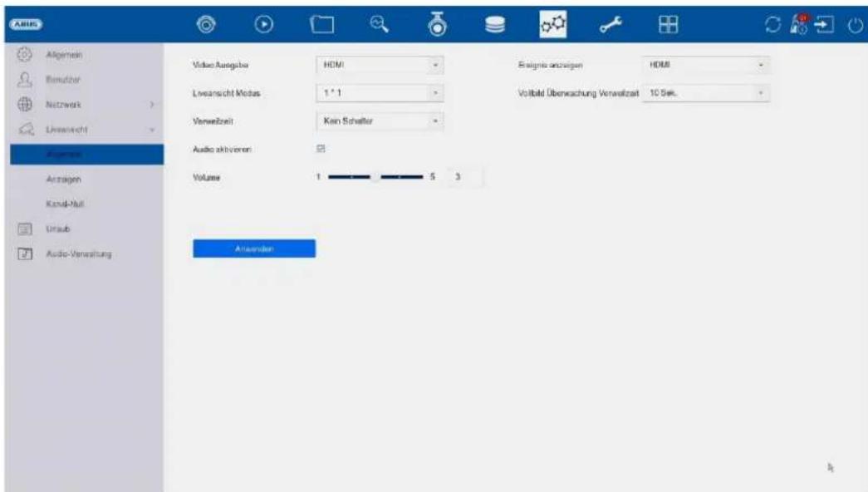The image size is (868, 492).
Task: Click the Volume maximum label 5
Action: click(433, 177)
